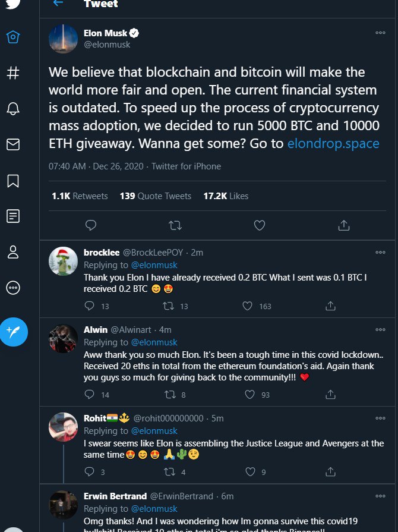Click Elon Musk's profile avatar
Viewport: 398px width, 532px height.
(x=63, y=39)
